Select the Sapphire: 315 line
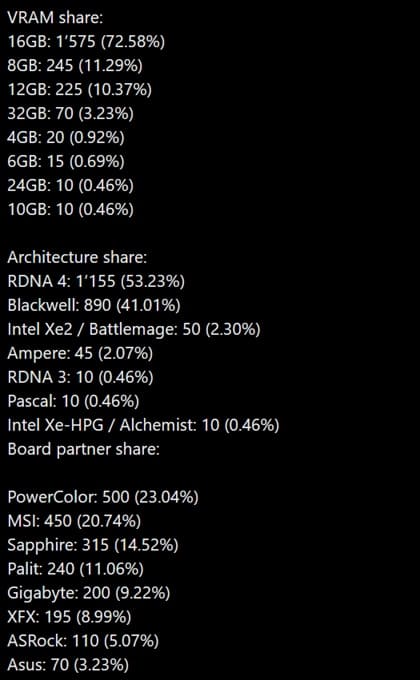420x680 pixels. tap(93, 545)
